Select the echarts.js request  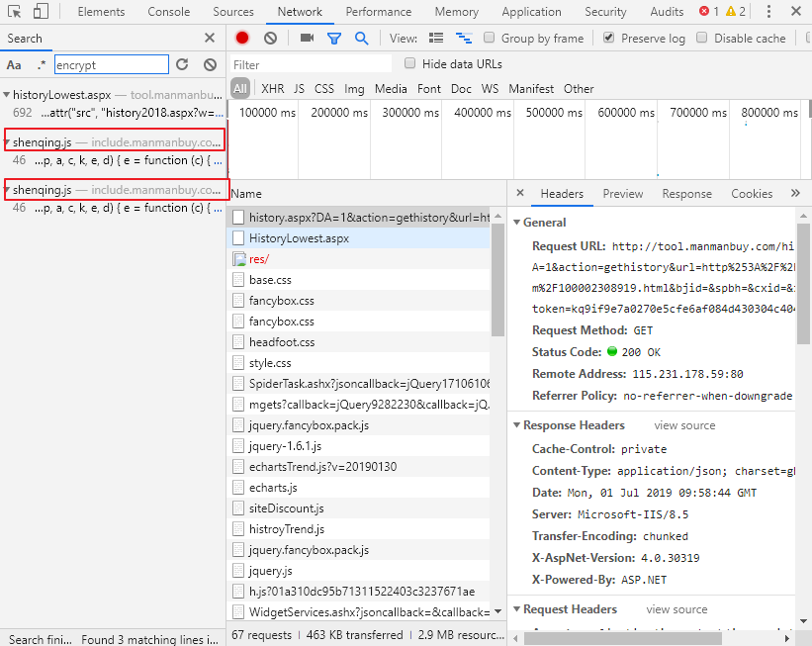(358, 488)
